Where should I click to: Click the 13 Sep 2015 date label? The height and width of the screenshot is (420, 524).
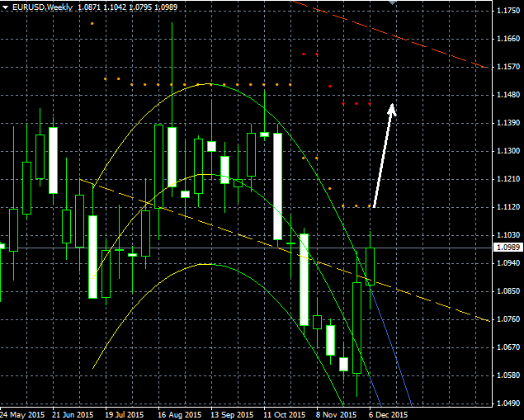232,415
